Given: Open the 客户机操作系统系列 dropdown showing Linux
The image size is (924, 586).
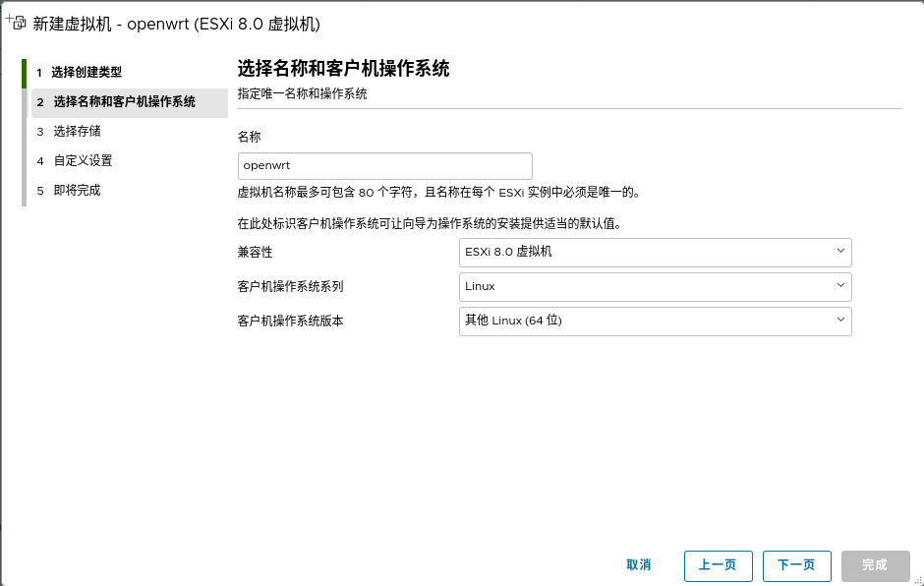Looking at the screenshot, I should pos(656,286).
